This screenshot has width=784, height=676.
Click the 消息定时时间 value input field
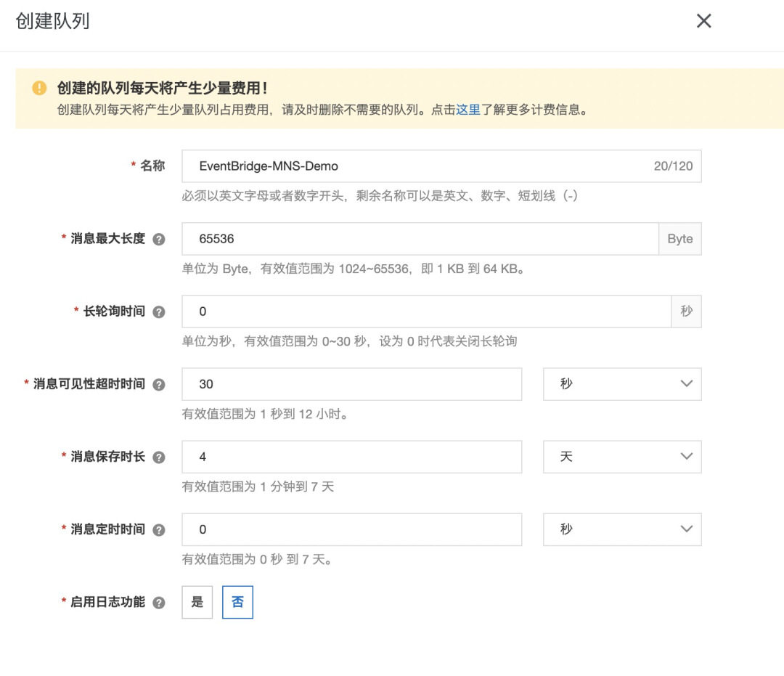pyautogui.click(x=351, y=529)
